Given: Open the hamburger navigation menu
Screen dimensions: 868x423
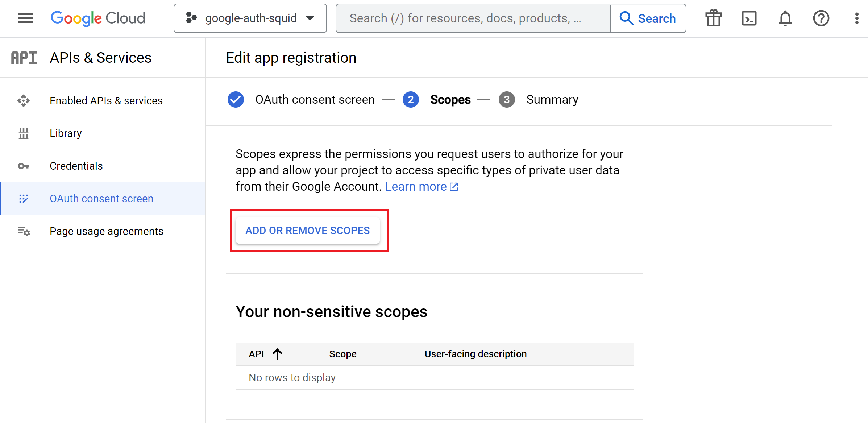Looking at the screenshot, I should [25, 18].
